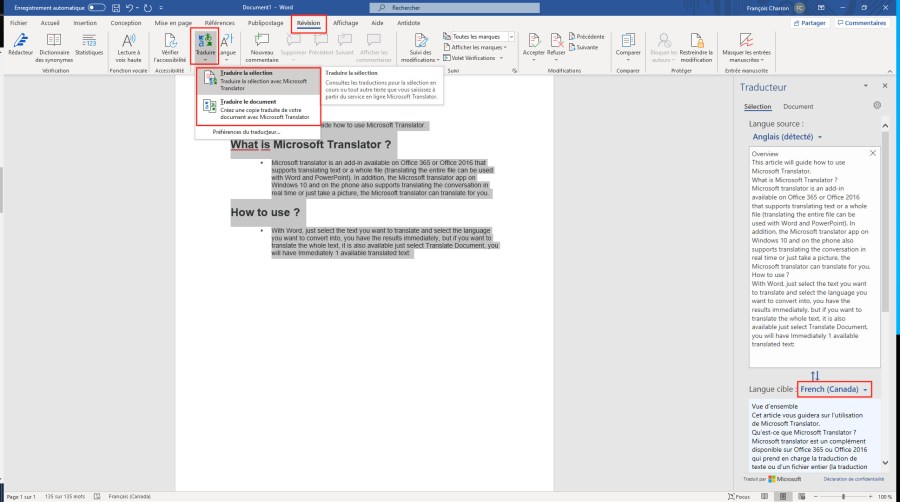The height and width of the screenshot is (502, 900).
Task: Open Déclaration de confidentialité link
Action: coord(848,479)
